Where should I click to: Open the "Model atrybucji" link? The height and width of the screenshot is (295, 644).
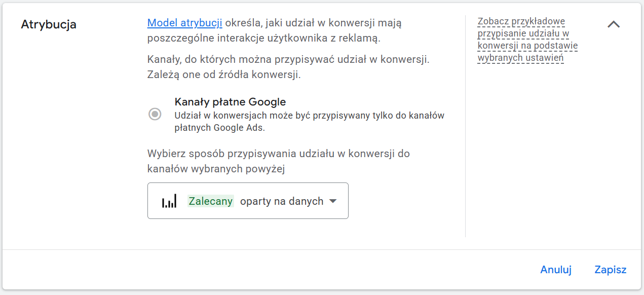click(184, 23)
